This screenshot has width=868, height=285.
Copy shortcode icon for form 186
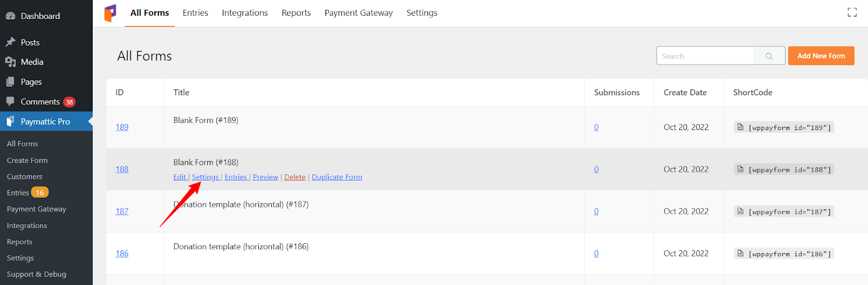point(740,254)
